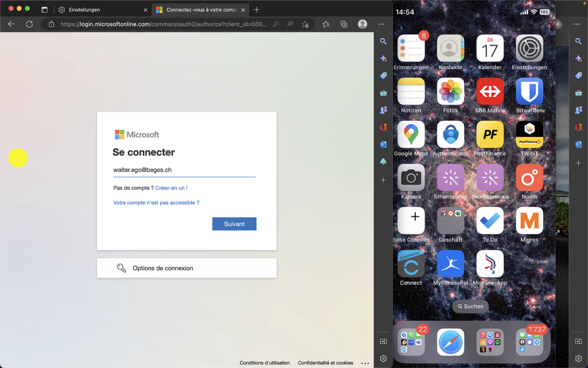Image resolution: width=588 pixels, height=368 pixels.
Task: Reload the page with the refresh icon
Action: point(29,24)
